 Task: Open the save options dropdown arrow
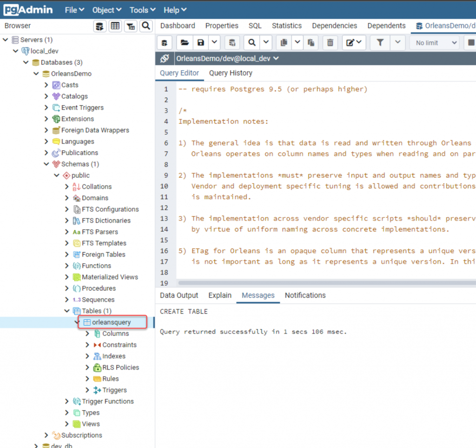click(214, 43)
